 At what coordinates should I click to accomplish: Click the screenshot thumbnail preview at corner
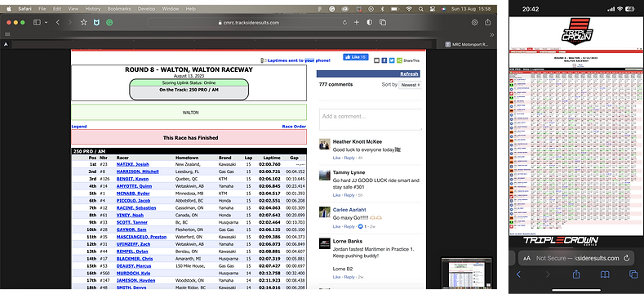pyautogui.click(x=467, y=273)
